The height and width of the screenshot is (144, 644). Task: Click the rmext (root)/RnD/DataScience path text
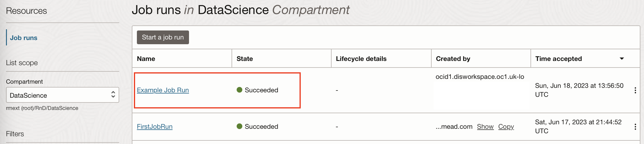tap(42, 108)
